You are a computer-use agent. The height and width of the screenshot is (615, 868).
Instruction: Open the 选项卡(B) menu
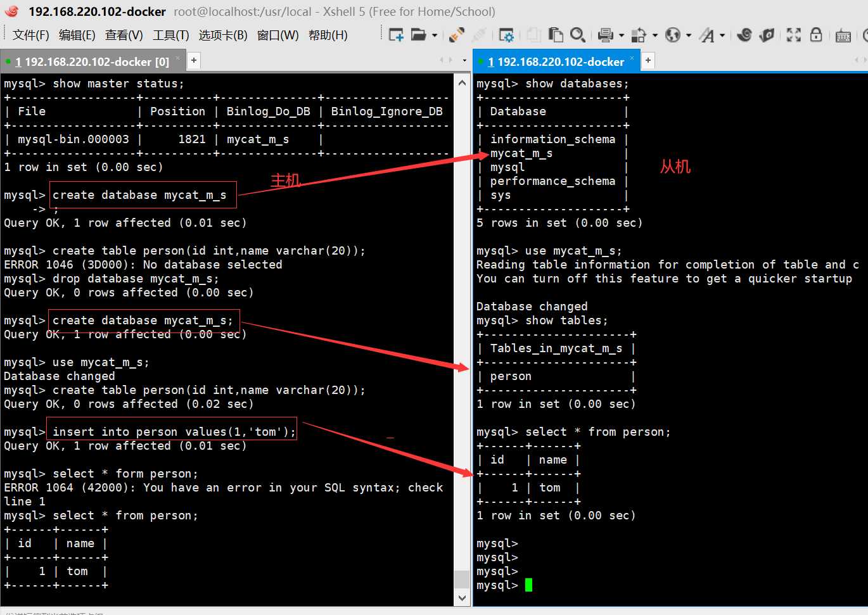[223, 35]
